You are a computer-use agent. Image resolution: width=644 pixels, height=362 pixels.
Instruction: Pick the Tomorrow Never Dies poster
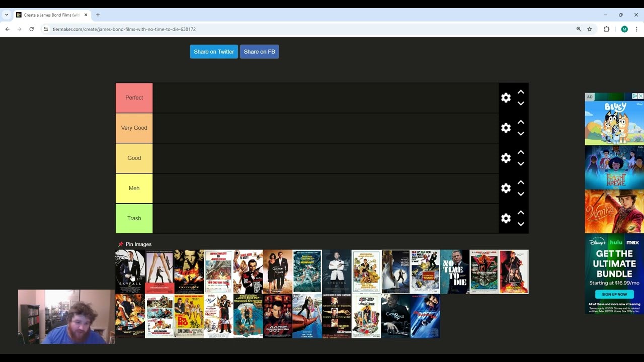(x=278, y=316)
